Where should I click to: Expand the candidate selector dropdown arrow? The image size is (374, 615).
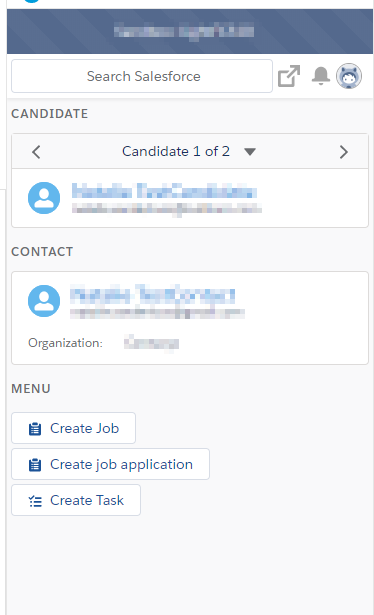[250, 152]
